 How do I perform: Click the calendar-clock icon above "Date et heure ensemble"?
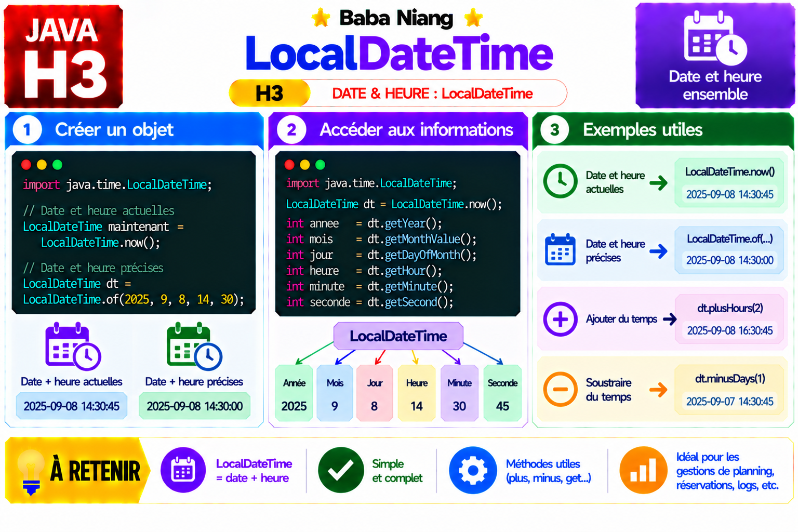coord(715,38)
